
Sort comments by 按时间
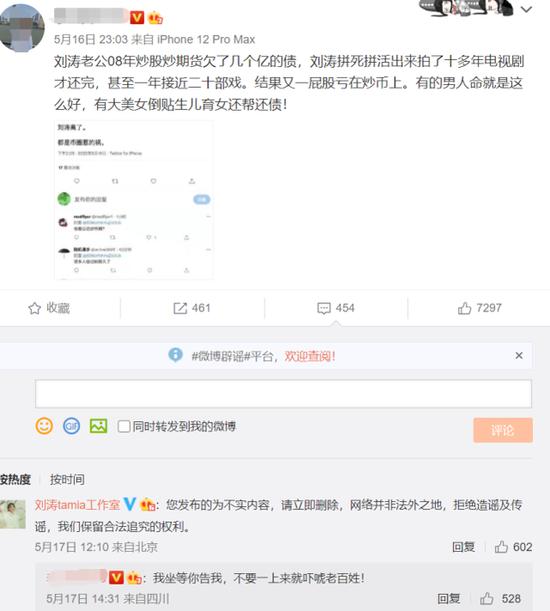coord(67,479)
